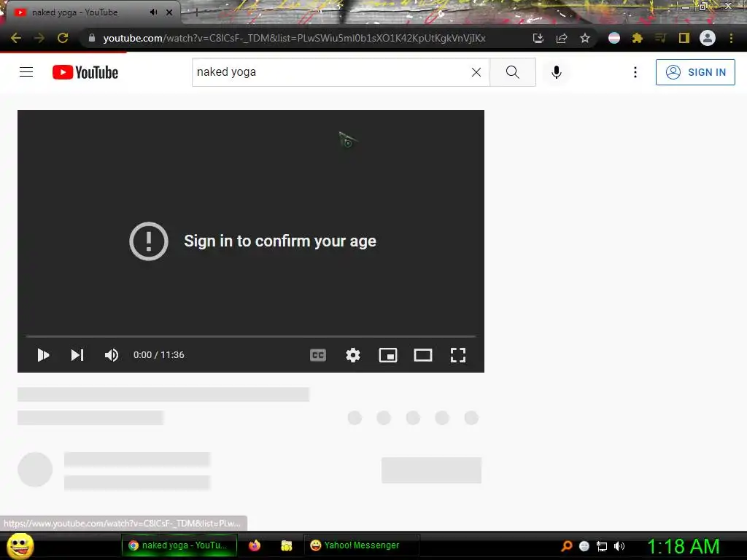View site information lock icon

click(x=91, y=38)
